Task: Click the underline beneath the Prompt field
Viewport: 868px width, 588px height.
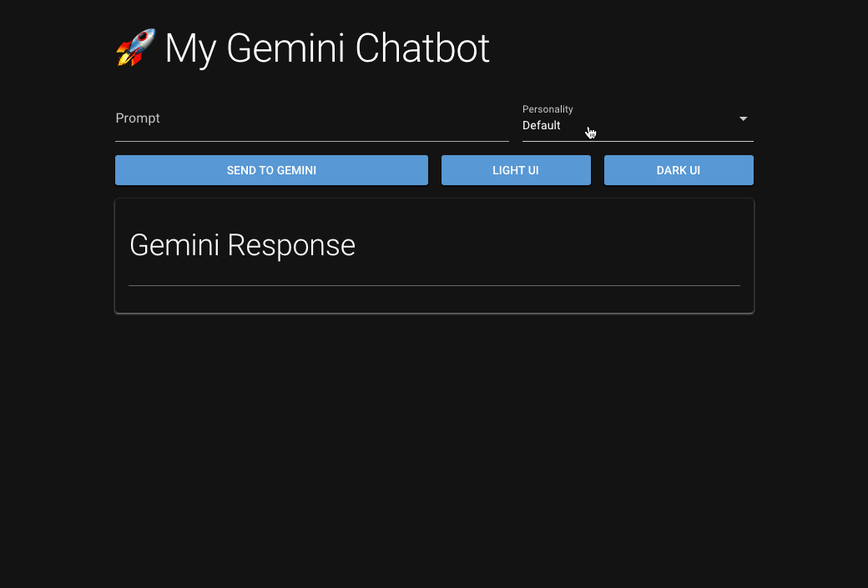Action: tap(311, 141)
